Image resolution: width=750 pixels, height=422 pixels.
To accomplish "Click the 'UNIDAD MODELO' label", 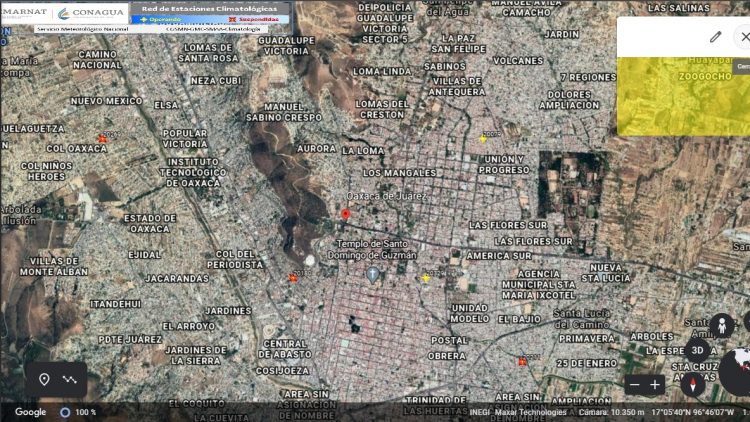I will click(x=469, y=313).
